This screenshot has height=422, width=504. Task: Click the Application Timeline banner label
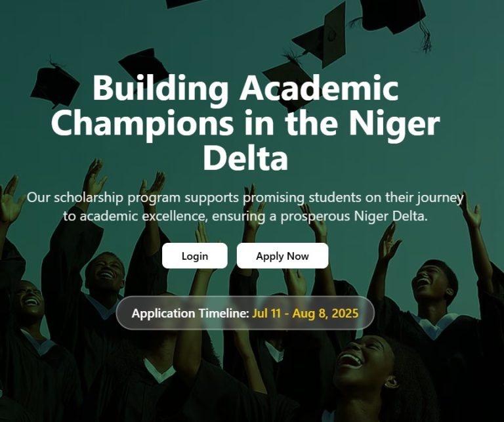point(190,313)
